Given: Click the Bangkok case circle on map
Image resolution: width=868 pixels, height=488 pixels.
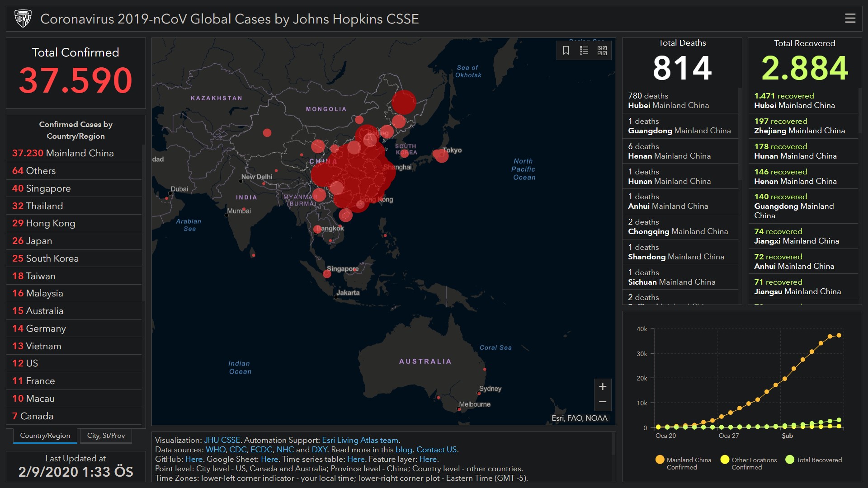Looking at the screenshot, I should tap(318, 229).
